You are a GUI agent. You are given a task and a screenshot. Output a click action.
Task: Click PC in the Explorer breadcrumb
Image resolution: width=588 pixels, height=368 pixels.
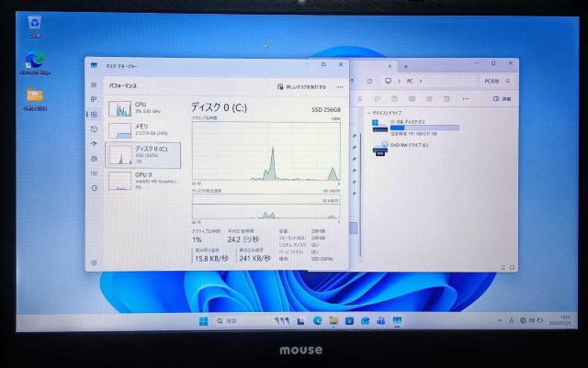[x=410, y=81]
